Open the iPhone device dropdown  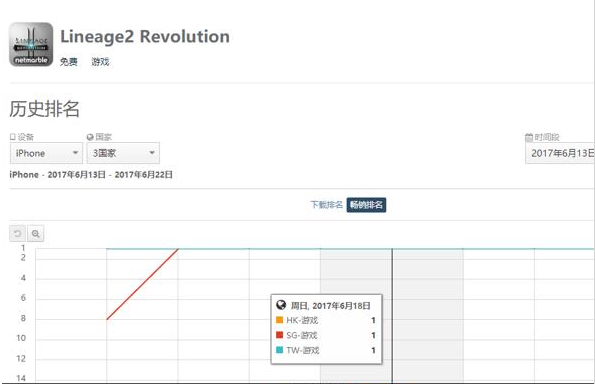(x=46, y=153)
